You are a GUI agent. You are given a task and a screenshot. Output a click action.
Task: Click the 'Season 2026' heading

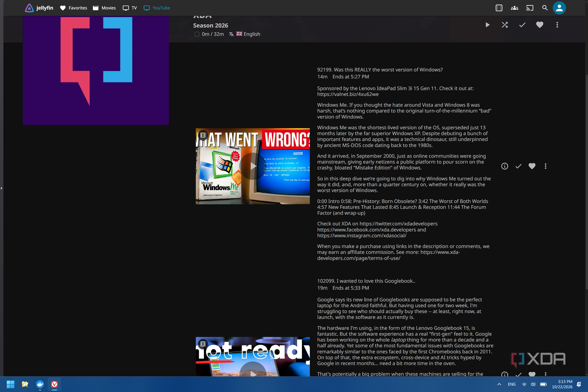coord(211,26)
